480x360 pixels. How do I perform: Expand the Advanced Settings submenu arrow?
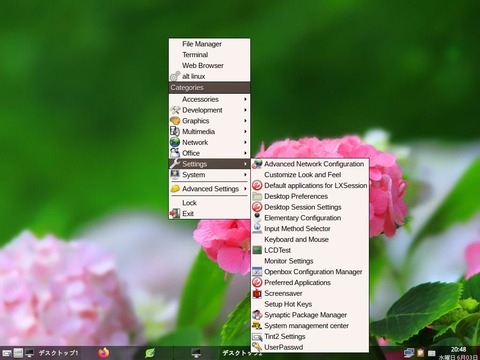245,189
